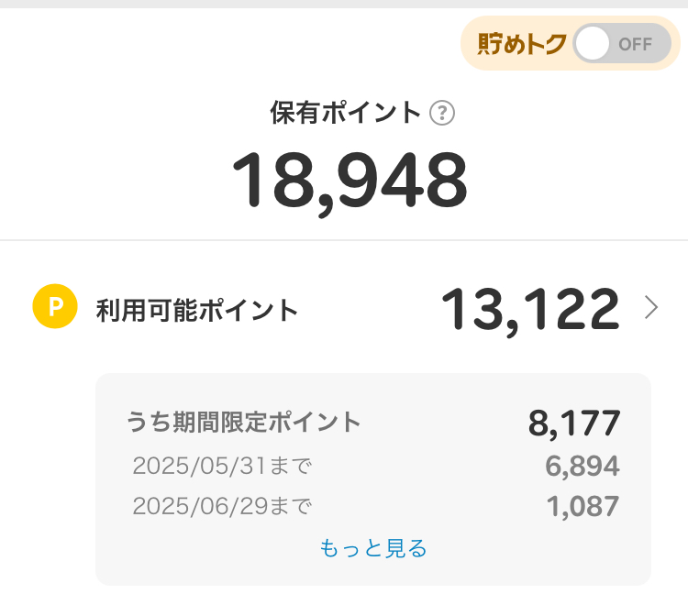
Task: Select the うち期間限定ポイント label
Action: [243, 422]
